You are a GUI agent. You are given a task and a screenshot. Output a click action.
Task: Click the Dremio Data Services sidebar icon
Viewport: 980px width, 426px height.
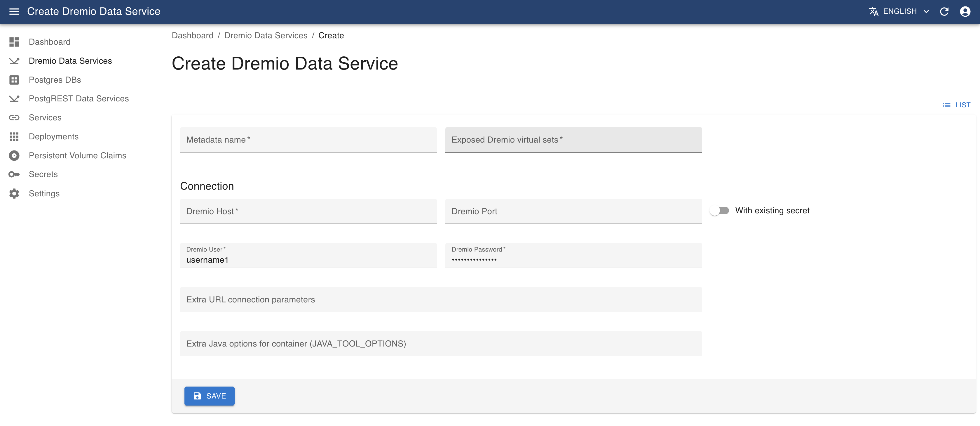point(14,61)
